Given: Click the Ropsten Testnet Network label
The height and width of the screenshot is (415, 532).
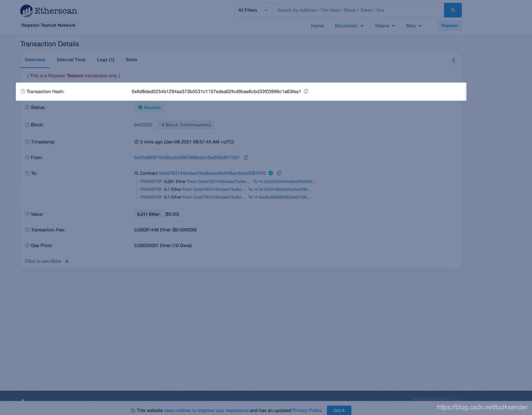Looking at the screenshot, I should click(x=49, y=25).
